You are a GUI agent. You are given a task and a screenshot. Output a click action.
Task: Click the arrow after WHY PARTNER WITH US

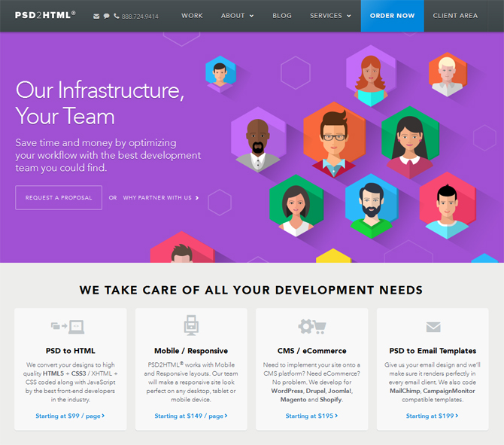click(x=197, y=198)
